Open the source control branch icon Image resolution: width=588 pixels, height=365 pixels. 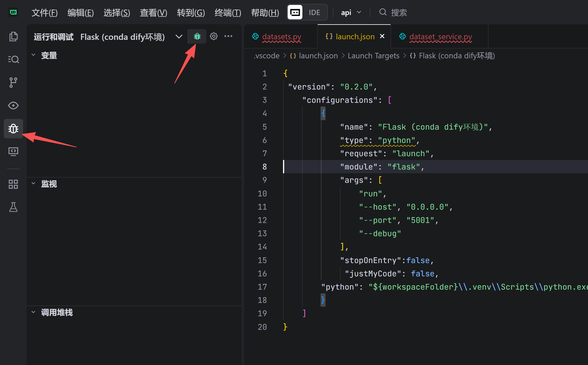click(x=13, y=83)
